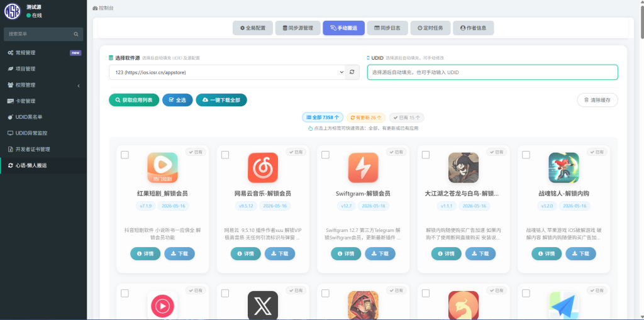Viewport: 644px width, 320px height.
Task: Tick the checkbox on 红果短剧 card
Action: (x=125, y=155)
